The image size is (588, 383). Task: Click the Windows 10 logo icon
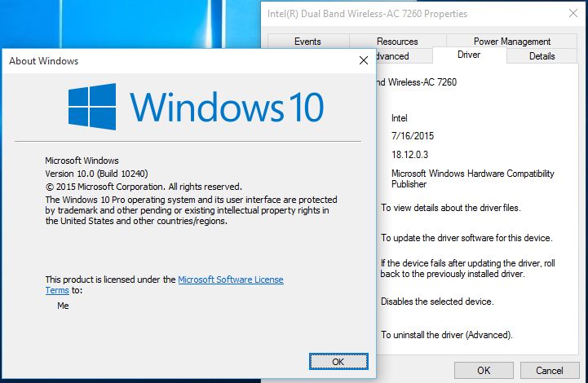tap(92, 107)
